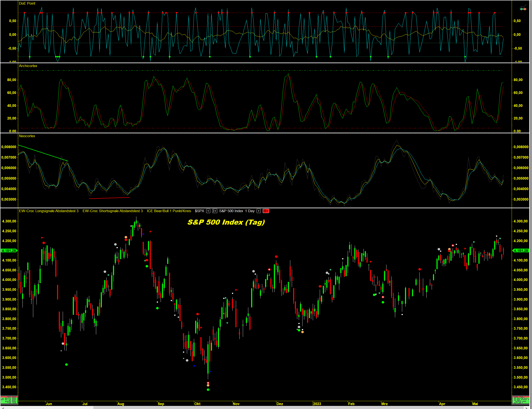The image size is (532, 409).
Task: Open the 1 Day interval dropdown
Action: click(x=259, y=211)
